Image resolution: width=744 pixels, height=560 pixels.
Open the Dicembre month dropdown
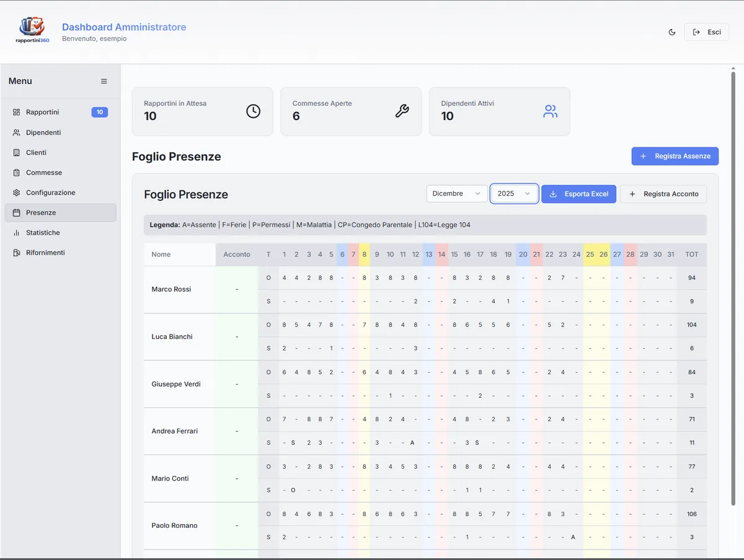click(457, 194)
